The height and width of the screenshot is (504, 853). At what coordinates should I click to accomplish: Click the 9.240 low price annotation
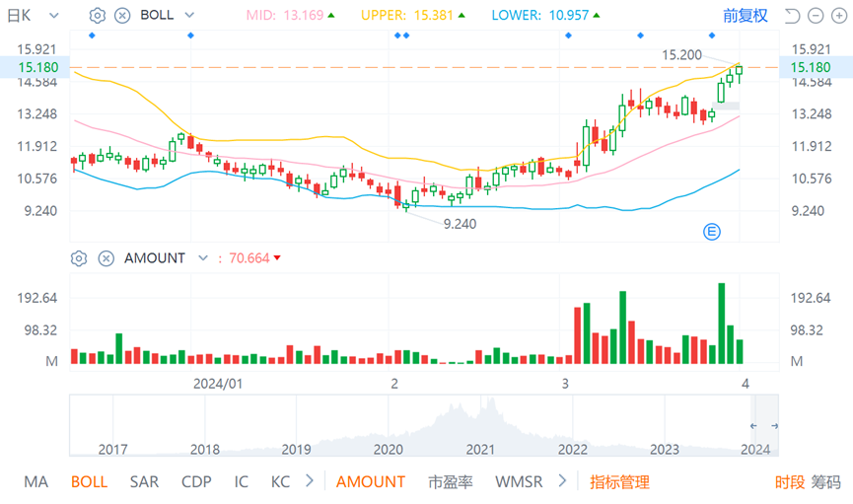pyautogui.click(x=460, y=224)
